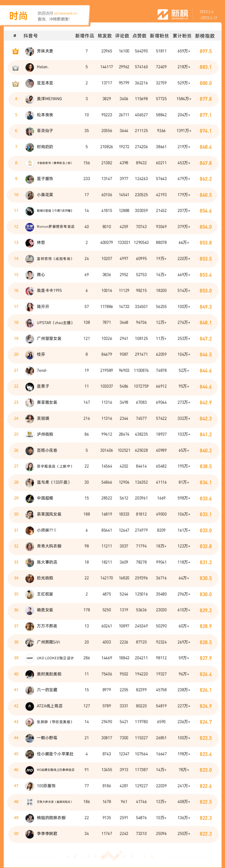Click the UKO LOOKEE独立设计 logo avatar
This screenshot has width=225, height=868.
(x=30, y=658)
